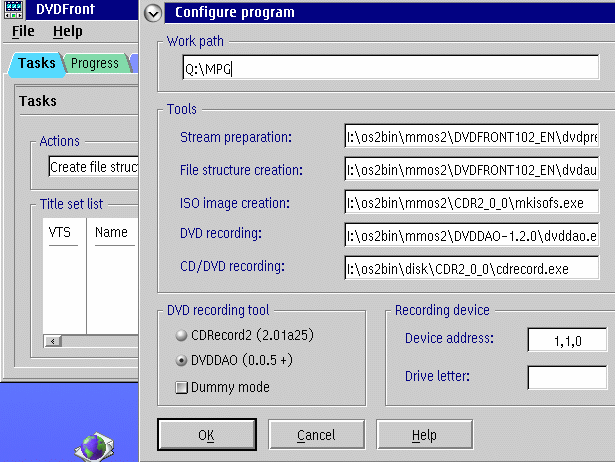Click the VTS column header
The height and width of the screenshot is (462, 615).
pos(60,232)
